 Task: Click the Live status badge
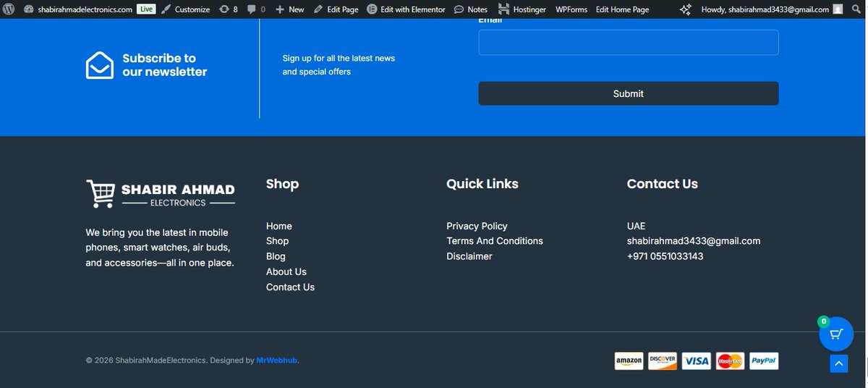pyautogui.click(x=146, y=9)
